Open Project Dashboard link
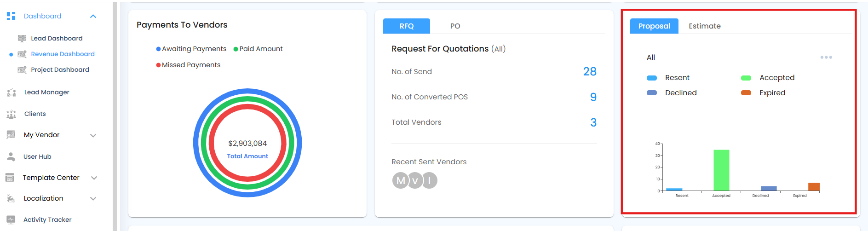 [60, 69]
